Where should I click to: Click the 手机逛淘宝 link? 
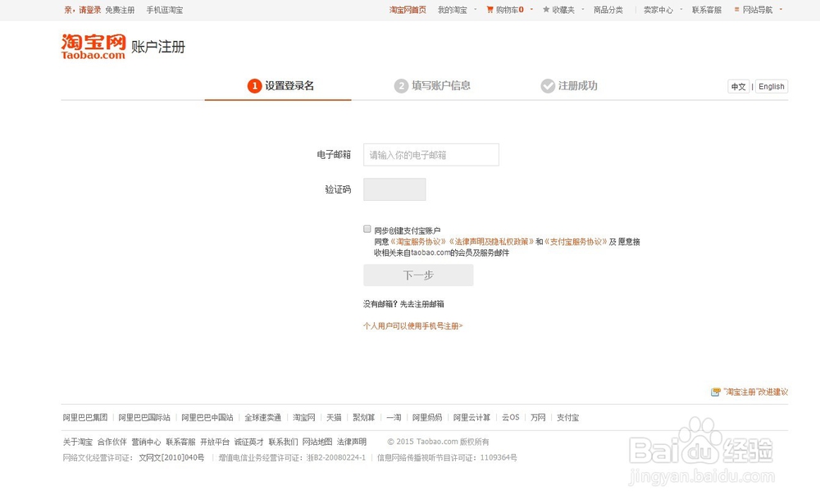[x=165, y=10]
